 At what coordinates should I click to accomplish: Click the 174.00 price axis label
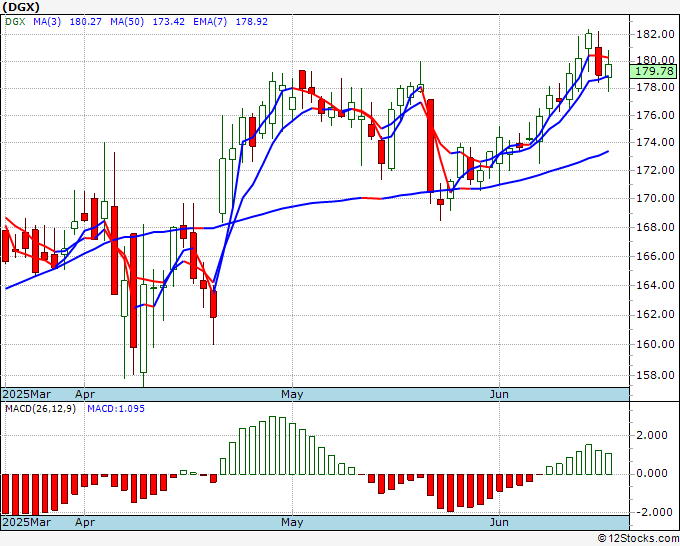[x=655, y=142]
